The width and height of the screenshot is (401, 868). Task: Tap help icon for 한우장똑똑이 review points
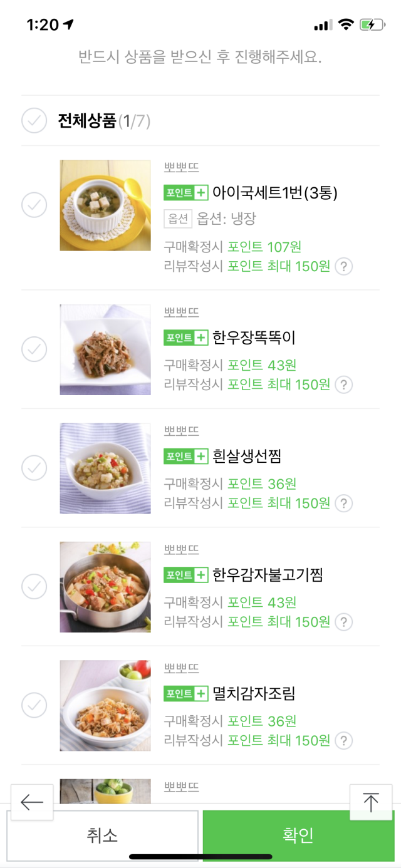[343, 385]
